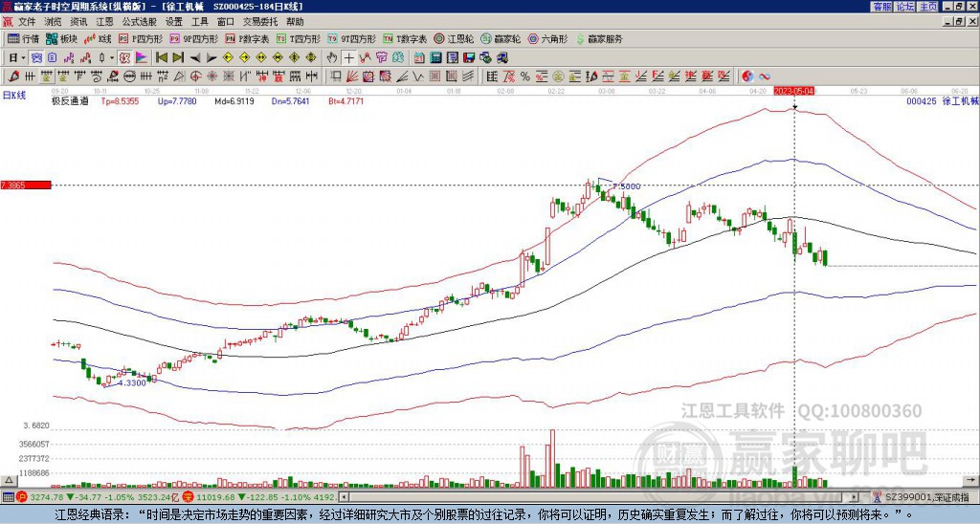The height and width of the screenshot is (524, 980).
Task: Select the red fan lines tool
Action: pos(352,76)
